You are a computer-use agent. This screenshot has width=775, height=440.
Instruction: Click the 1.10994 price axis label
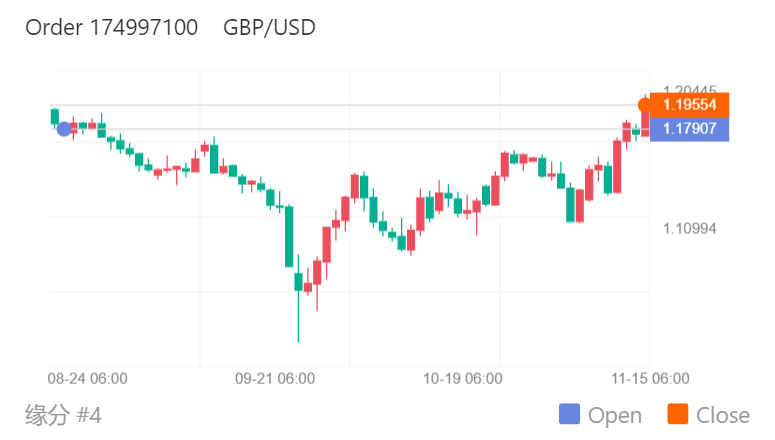coord(689,229)
